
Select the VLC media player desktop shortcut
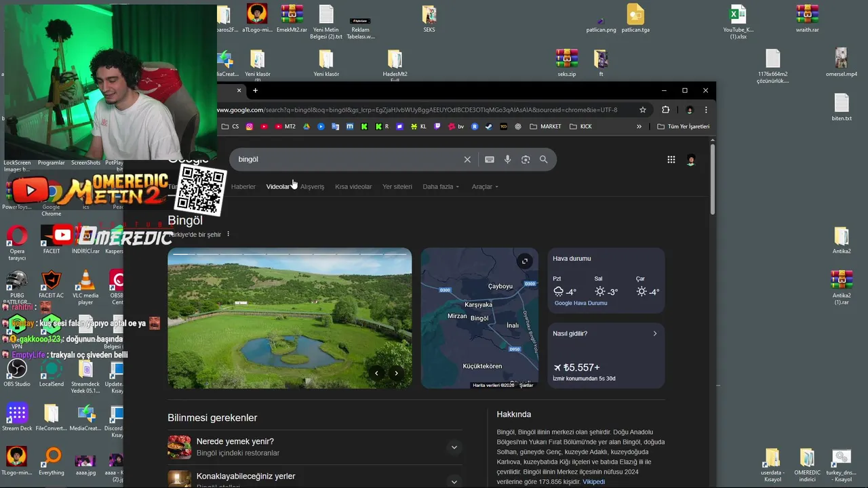(85, 287)
